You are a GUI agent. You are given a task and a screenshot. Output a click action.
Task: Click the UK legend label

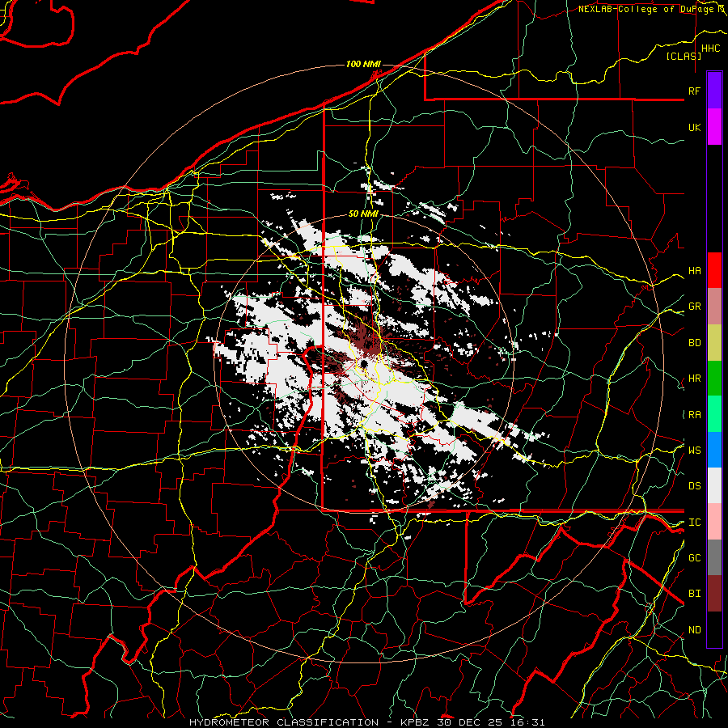pos(694,127)
